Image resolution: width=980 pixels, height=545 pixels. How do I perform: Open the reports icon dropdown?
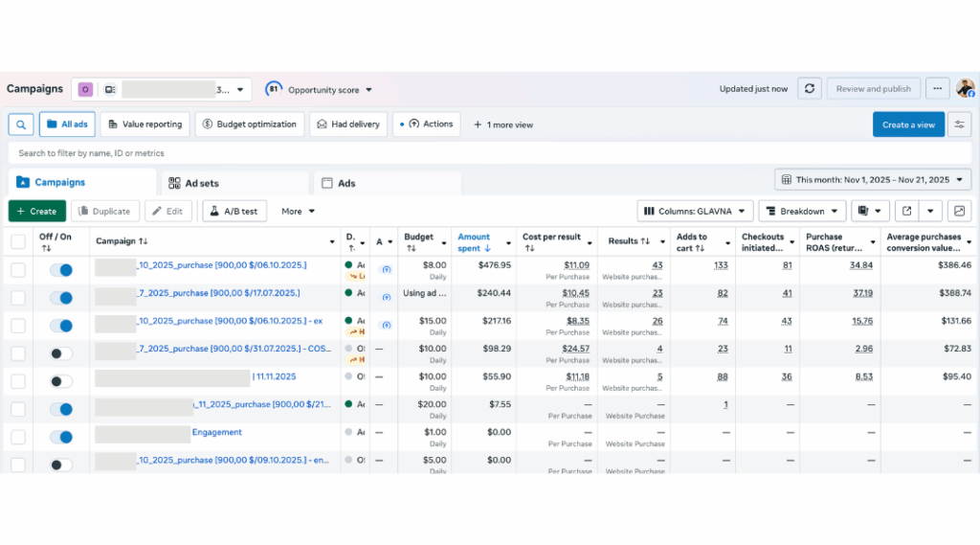coord(871,211)
